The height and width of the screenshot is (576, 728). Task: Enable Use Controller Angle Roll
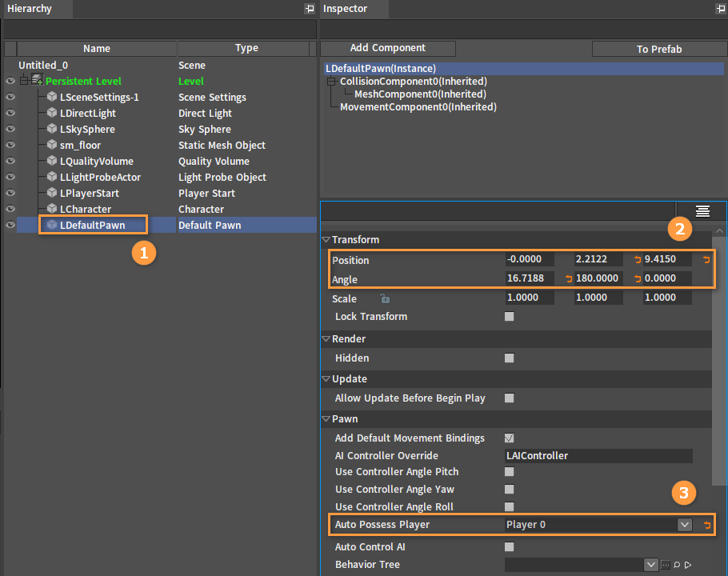pos(510,507)
